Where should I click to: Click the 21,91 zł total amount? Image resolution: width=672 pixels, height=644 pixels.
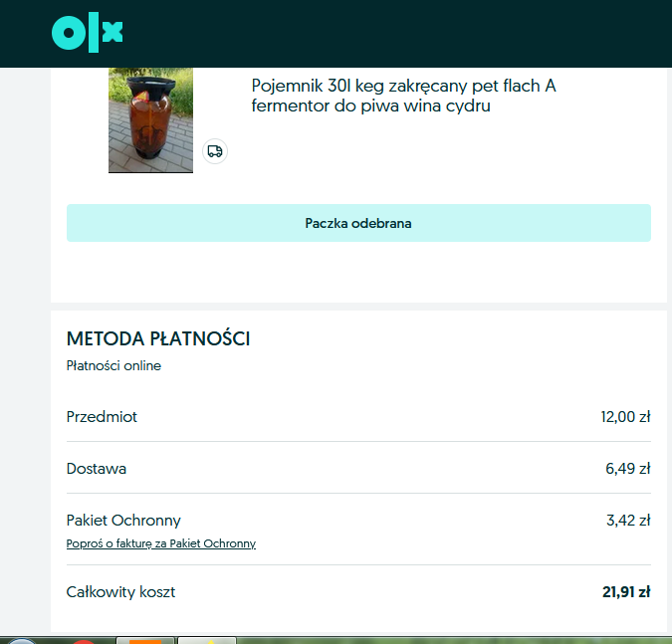(626, 591)
